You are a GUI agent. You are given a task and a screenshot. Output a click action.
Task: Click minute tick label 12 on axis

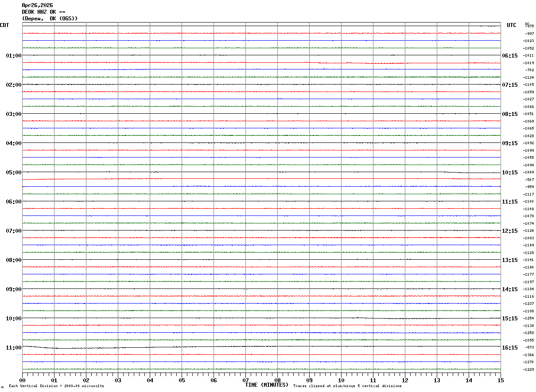pos(405,380)
